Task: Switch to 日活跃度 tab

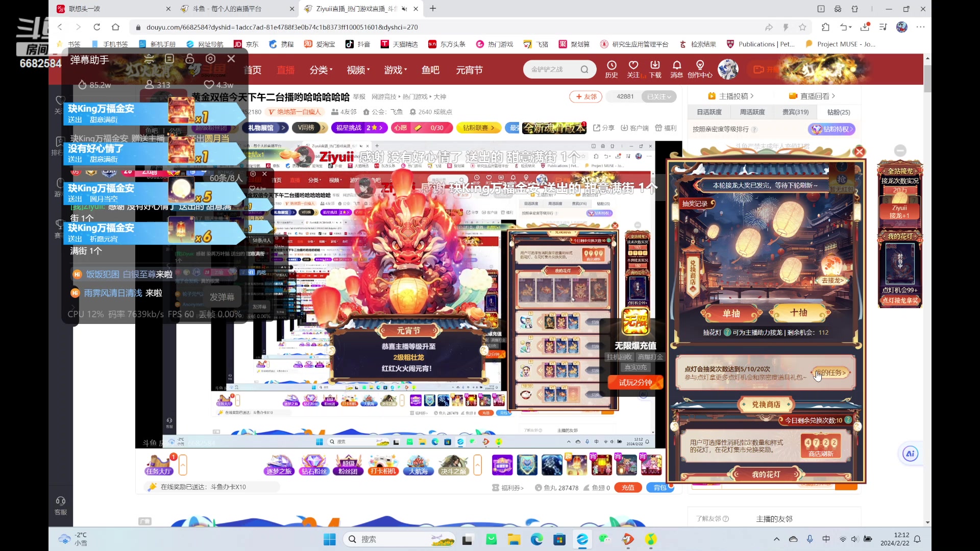Action: tap(709, 112)
